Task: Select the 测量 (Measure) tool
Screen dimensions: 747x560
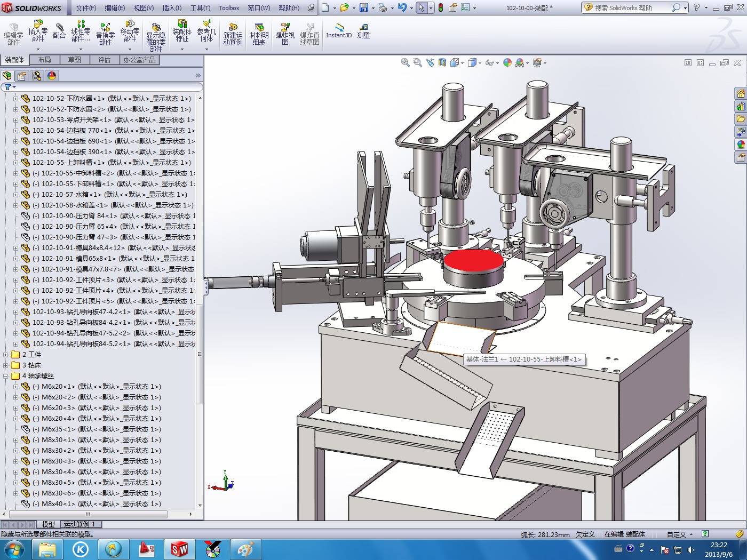Action: coord(363,31)
